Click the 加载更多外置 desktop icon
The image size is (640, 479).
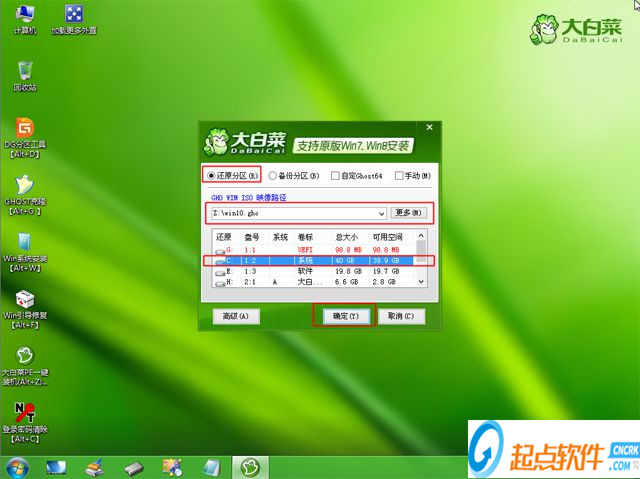(74, 14)
